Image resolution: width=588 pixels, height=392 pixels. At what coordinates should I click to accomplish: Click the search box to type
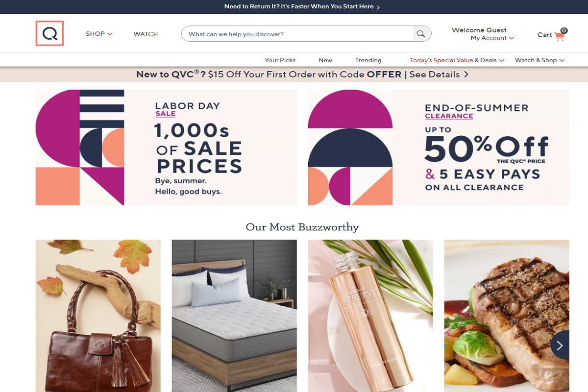tap(297, 34)
